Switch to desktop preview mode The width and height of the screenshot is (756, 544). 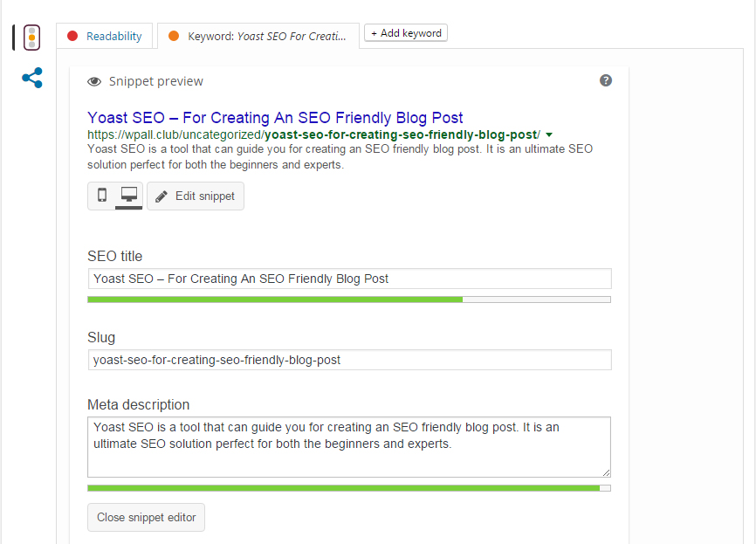click(128, 196)
